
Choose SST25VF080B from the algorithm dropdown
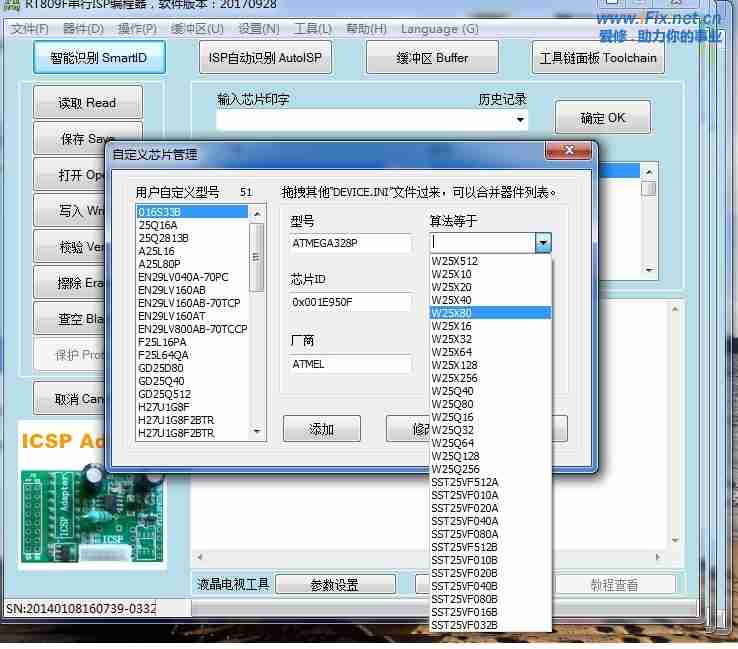(490, 599)
